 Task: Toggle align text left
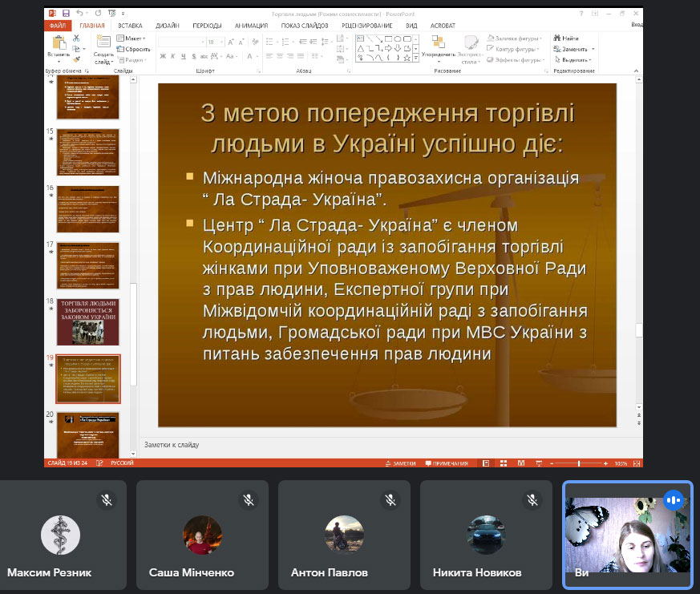tap(269, 56)
